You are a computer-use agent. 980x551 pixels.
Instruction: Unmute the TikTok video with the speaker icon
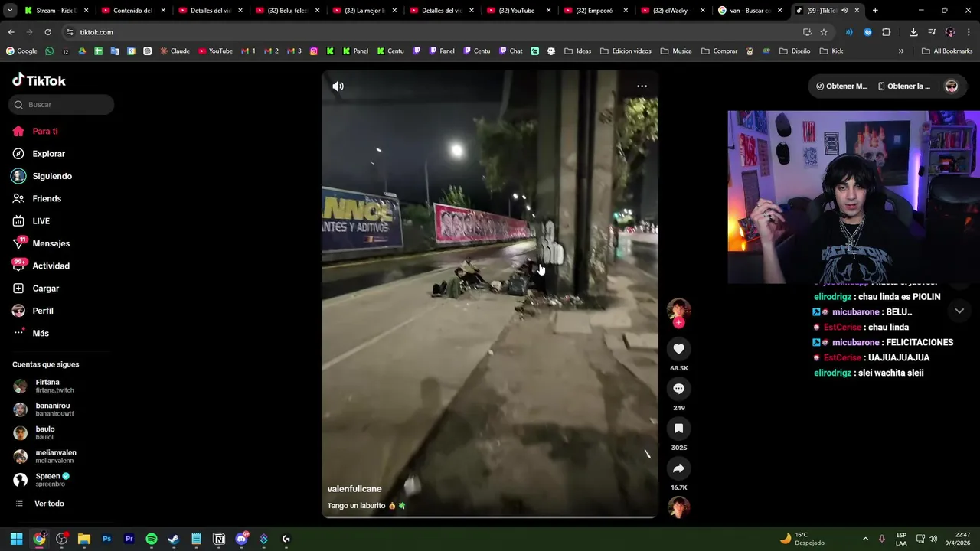[338, 86]
